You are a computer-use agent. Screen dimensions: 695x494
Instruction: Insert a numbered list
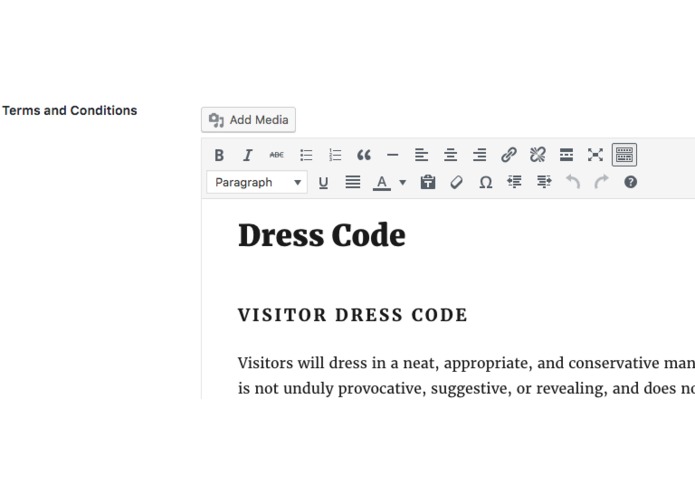335,155
